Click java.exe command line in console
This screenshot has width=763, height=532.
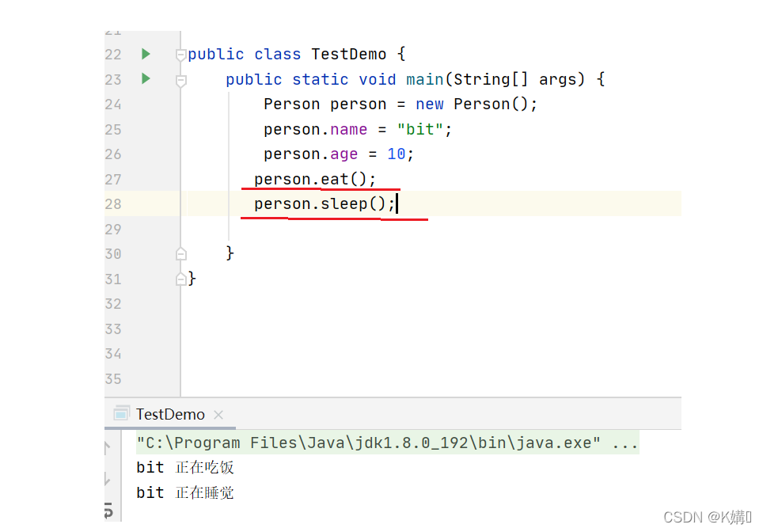pyautogui.click(x=387, y=443)
